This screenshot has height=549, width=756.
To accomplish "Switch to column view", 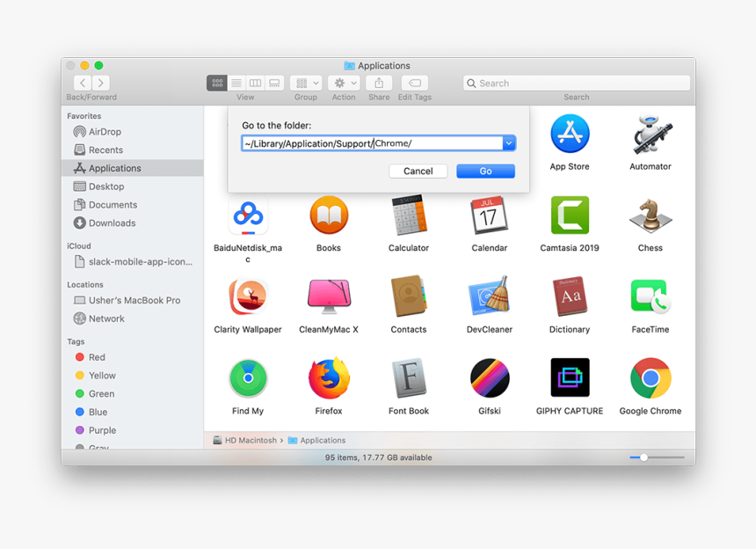I will pyautogui.click(x=255, y=83).
